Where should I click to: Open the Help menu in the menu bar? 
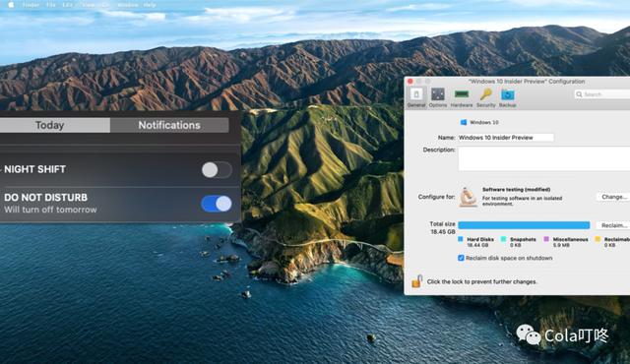(x=150, y=5)
